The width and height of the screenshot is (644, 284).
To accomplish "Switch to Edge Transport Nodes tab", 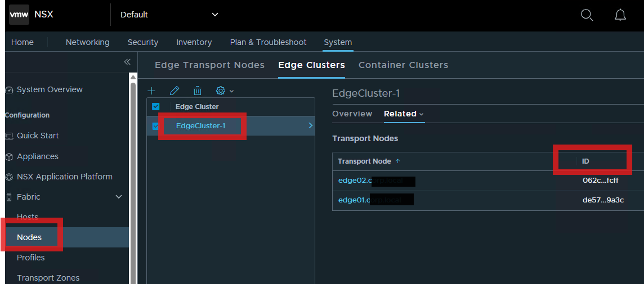I will pyautogui.click(x=209, y=65).
